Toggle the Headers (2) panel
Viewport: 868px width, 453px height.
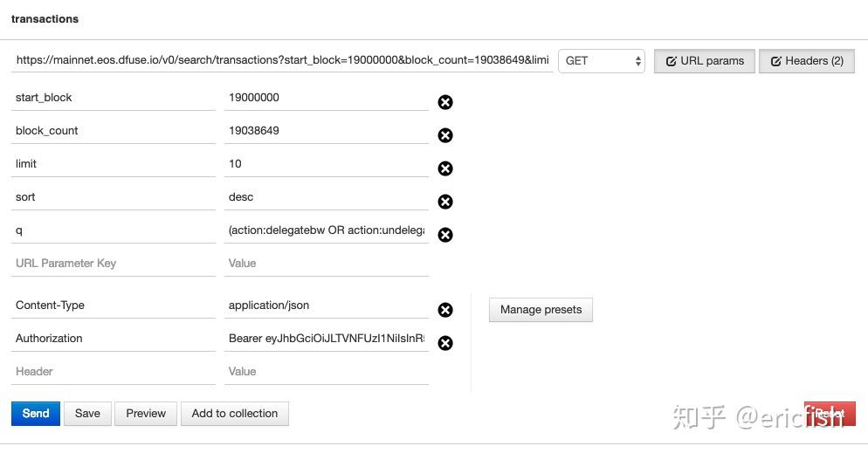807,61
